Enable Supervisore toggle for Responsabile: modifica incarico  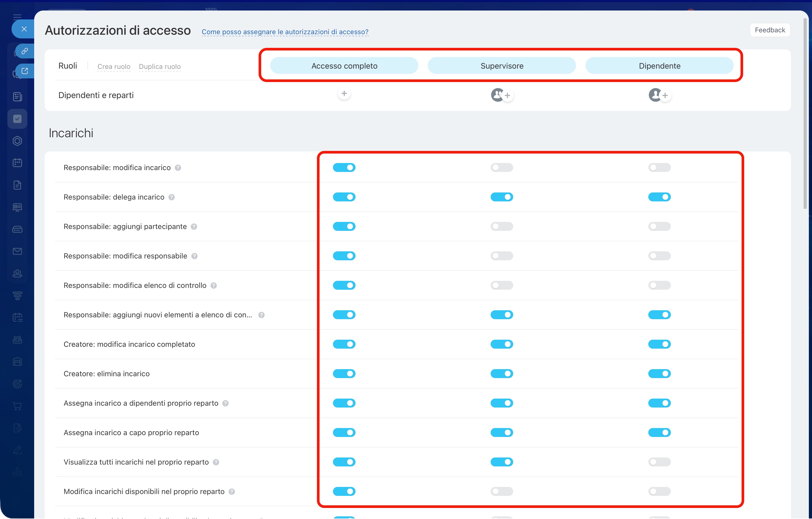pos(501,168)
